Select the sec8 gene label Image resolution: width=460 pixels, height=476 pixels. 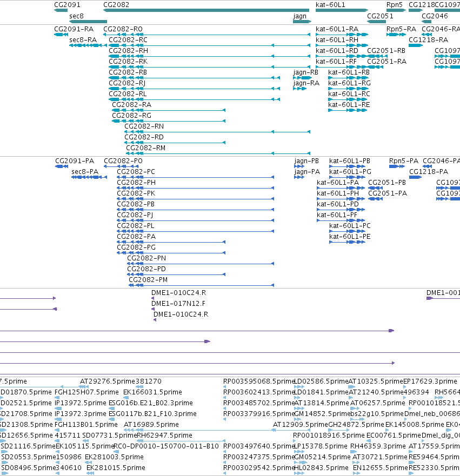pos(76,16)
